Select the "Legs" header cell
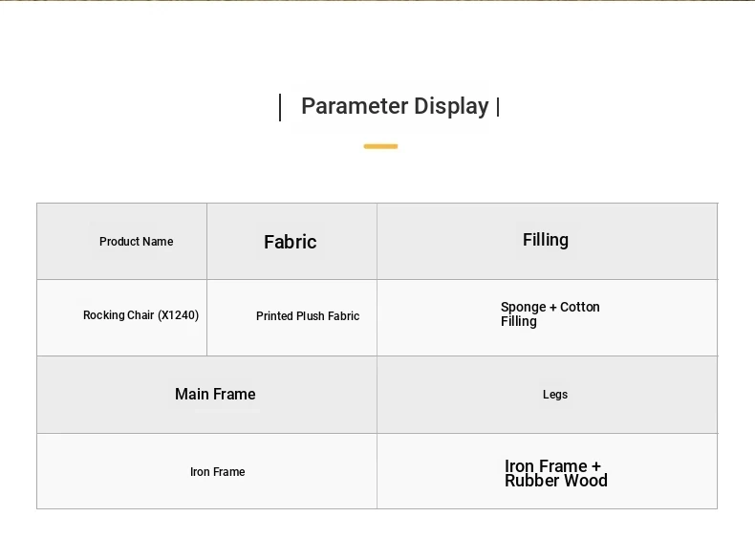The height and width of the screenshot is (560, 755). coord(555,395)
